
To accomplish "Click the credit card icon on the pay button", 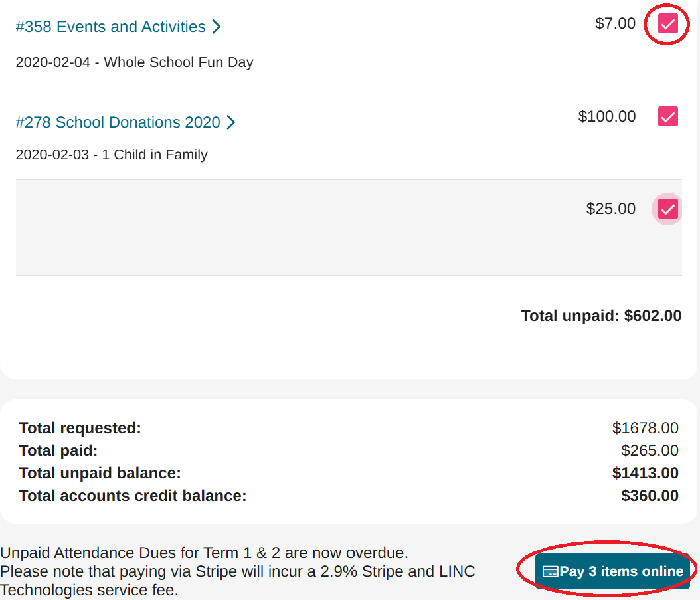I will click(550, 572).
